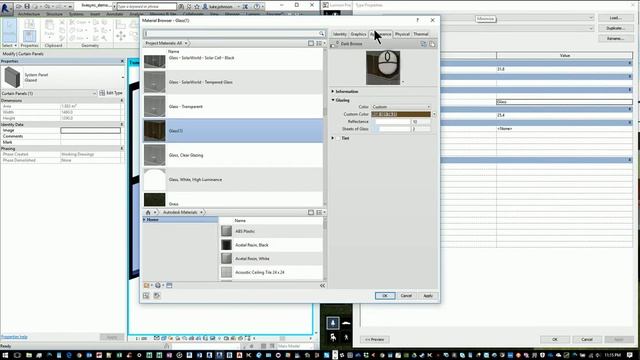Screen dimensions: 640x360
Task: Open the preview thumbnail options arrow
Action: click(x=403, y=82)
